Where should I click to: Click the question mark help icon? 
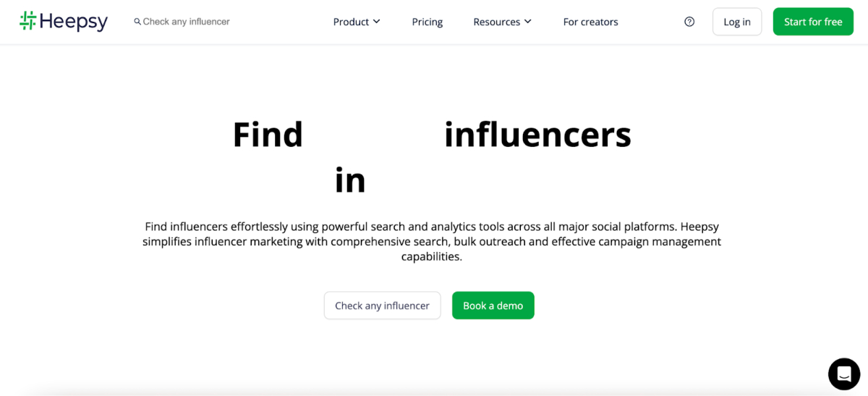click(689, 22)
